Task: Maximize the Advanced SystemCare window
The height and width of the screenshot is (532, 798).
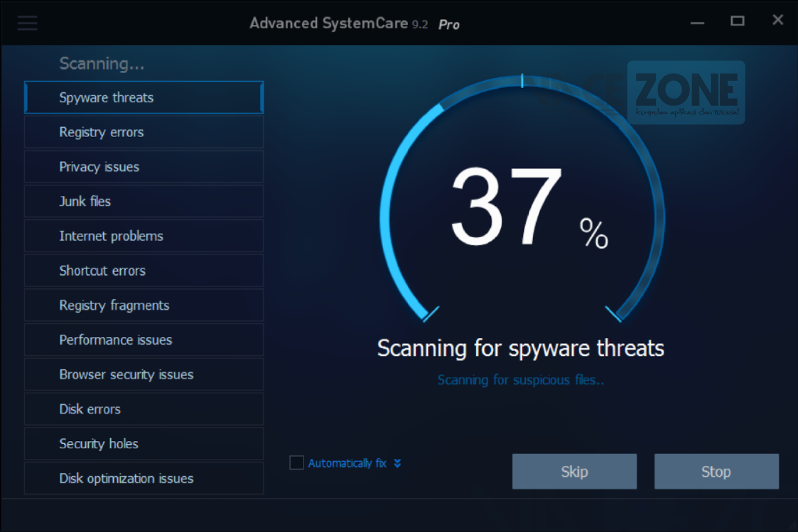Action: 737,21
